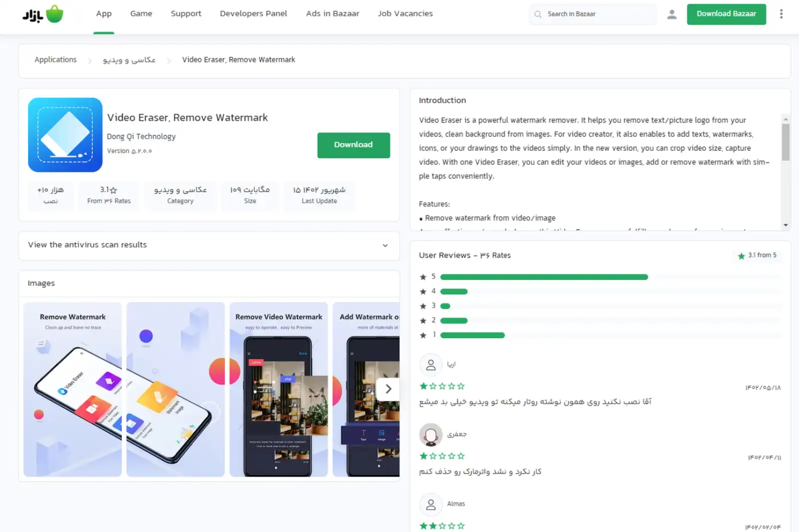Select Ads in Bazaar in the header

click(x=333, y=14)
